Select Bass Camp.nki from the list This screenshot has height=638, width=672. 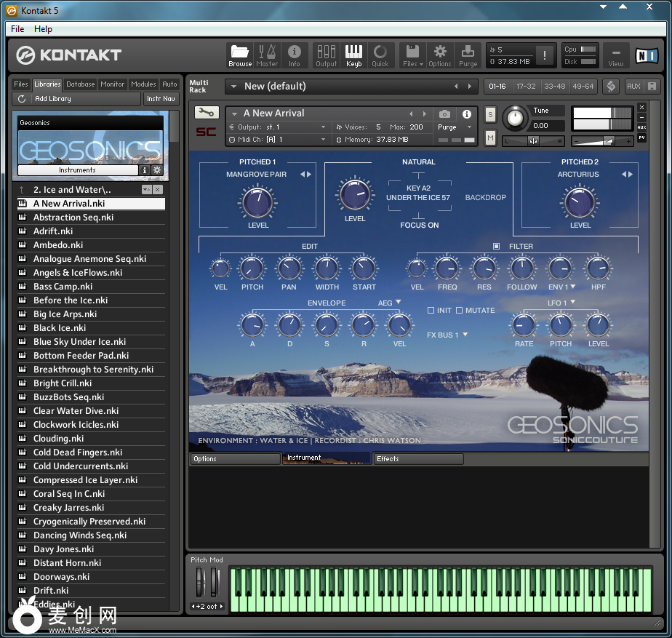click(63, 287)
